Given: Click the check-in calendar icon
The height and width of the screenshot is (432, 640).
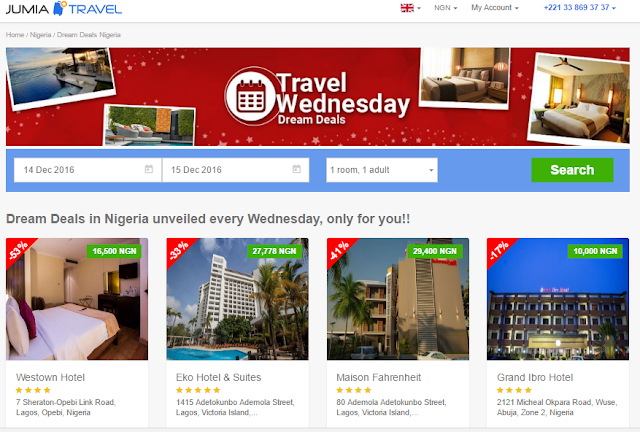Looking at the screenshot, I should (x=149, y=169).
